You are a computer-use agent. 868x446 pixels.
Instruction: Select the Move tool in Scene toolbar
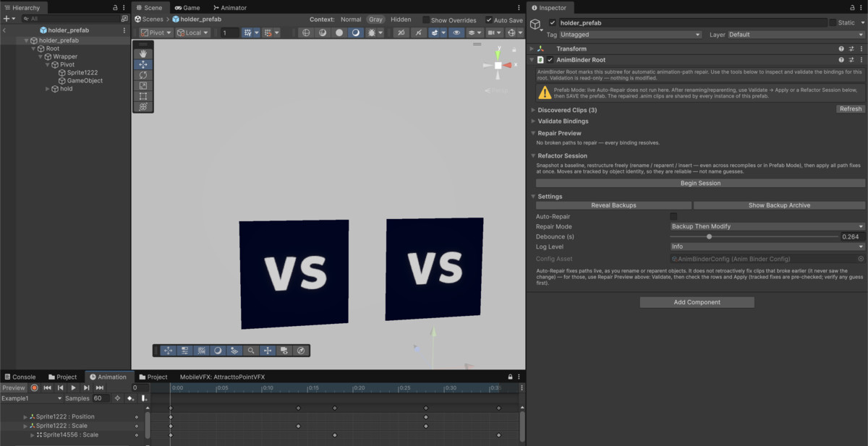click(143, 64)
